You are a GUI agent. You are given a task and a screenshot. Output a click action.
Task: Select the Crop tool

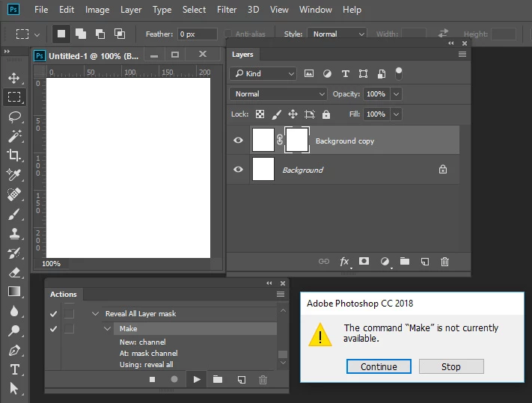tap(14, 156)
